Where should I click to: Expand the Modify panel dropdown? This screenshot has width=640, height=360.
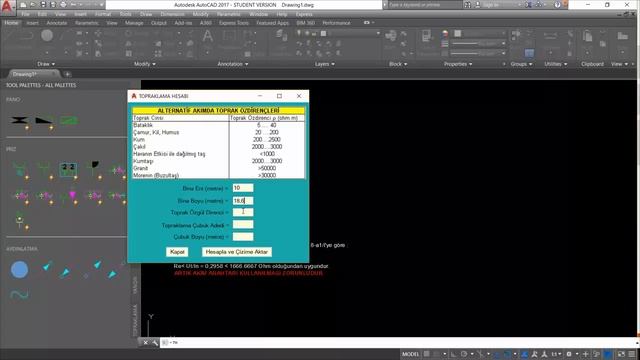pyautogui.click(x=145, y=64)
